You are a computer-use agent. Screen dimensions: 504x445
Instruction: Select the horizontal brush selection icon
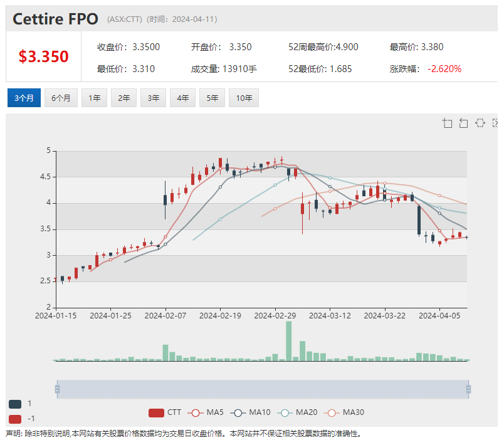[x=480, y=123]
